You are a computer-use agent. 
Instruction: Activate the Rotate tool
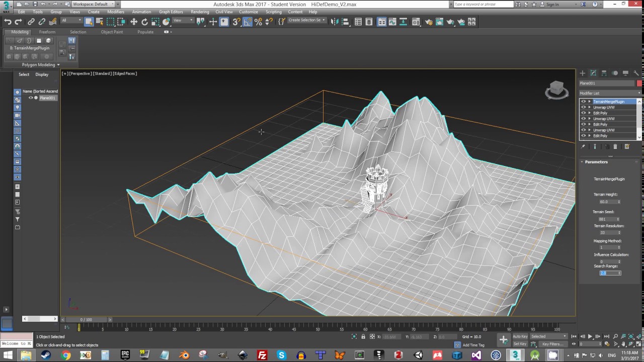point(144,22)
